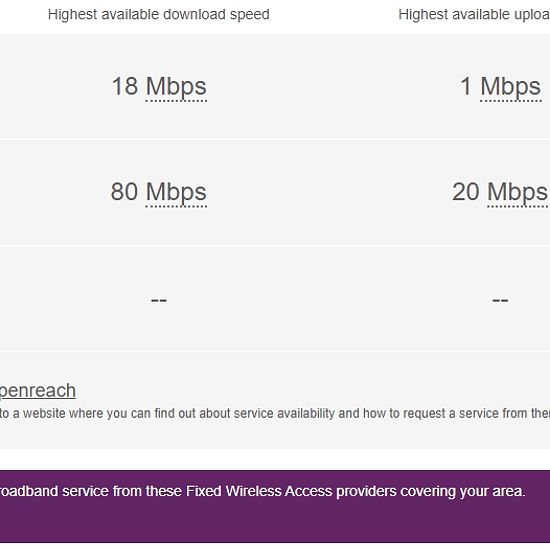Screen dimensions: 550x550
Task: Click Mbps abbreviation beside 1 upload
Action: [x=511, y=87]
